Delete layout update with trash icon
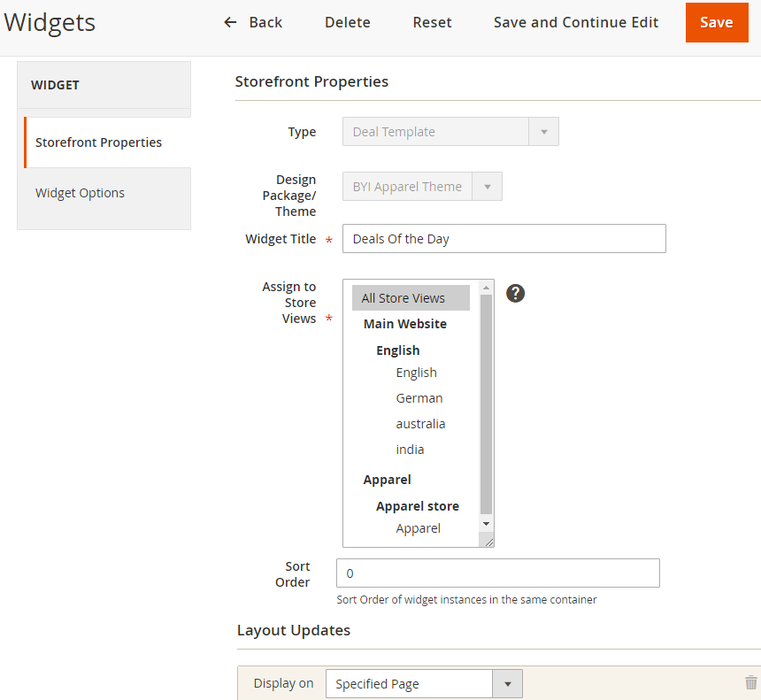This screenshot has width=761, height=700. pos(750,682)
